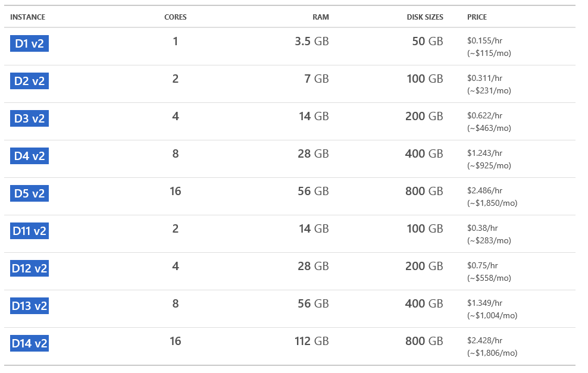Click the PRICE column header
The width and height of the screenshot is (588, 373).
point(477,17)
